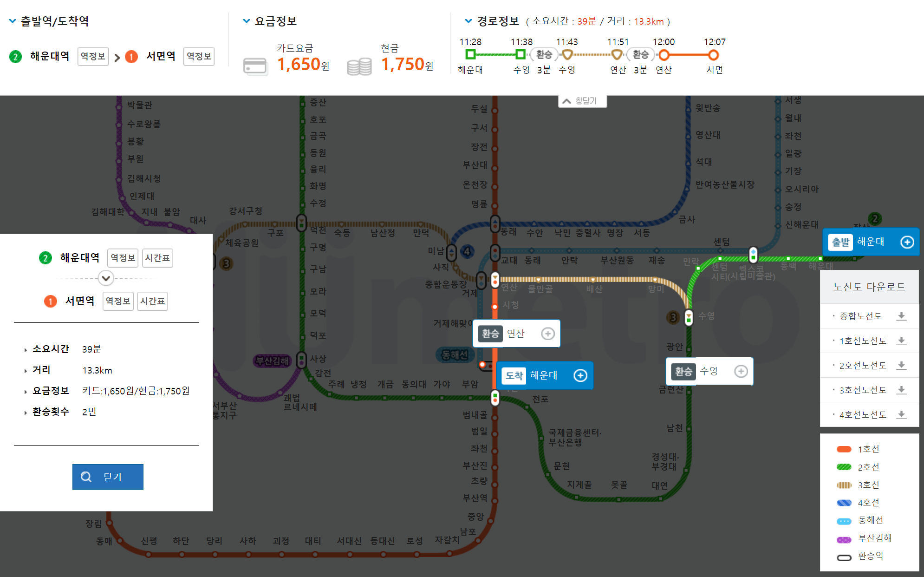Click the plus icon on 출발 해운대 label
Screen dimensions: 924x577
[x=907, y=242]
